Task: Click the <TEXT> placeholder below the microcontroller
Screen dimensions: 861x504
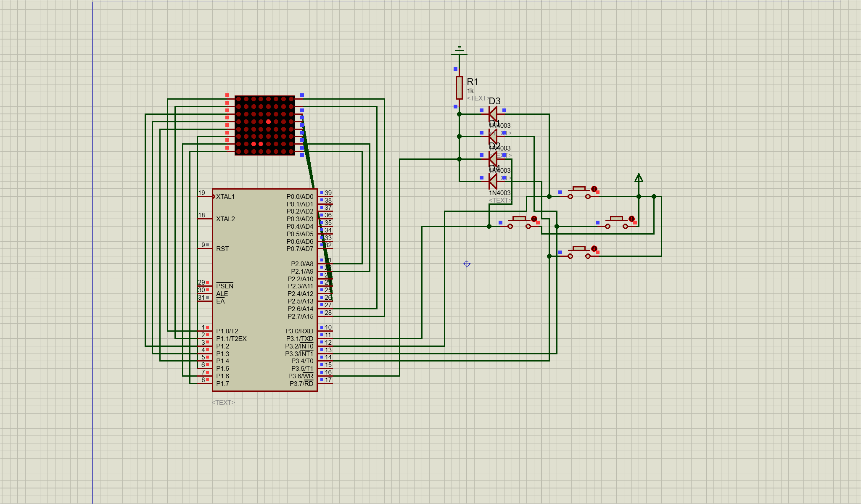Action: point(223,402)
